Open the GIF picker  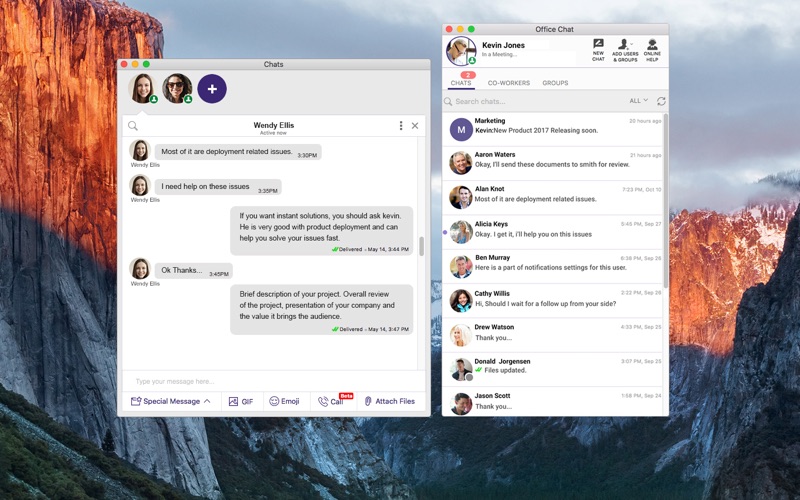tap(241, 402)
